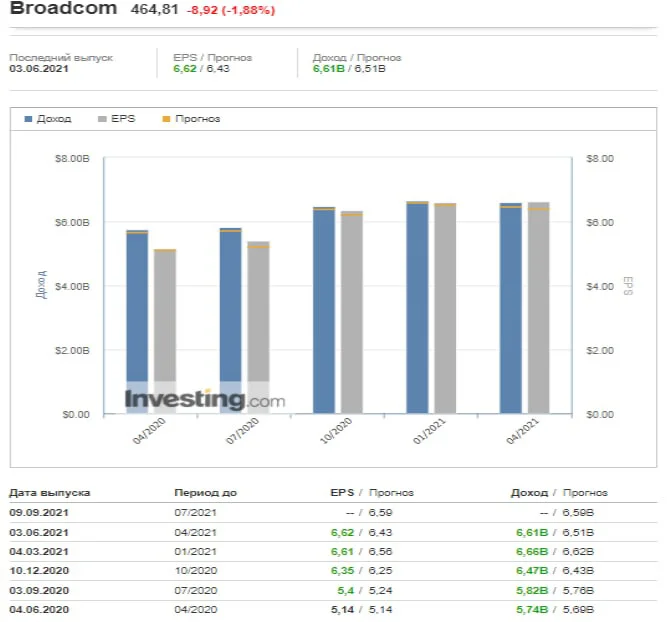Click the $4.00 right axis label
This screenshot has width=667, height=622.
pos(600,287)
